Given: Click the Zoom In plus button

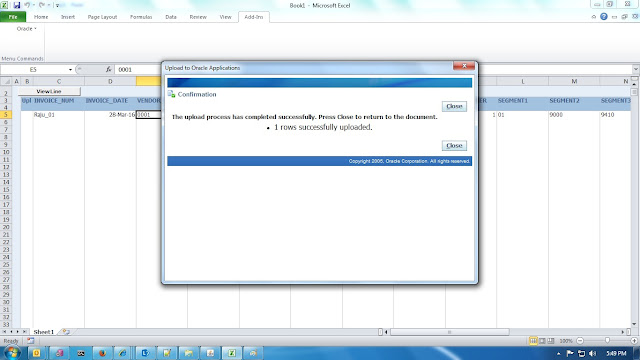Looking at the screenshot, I should tap(633, 341).
